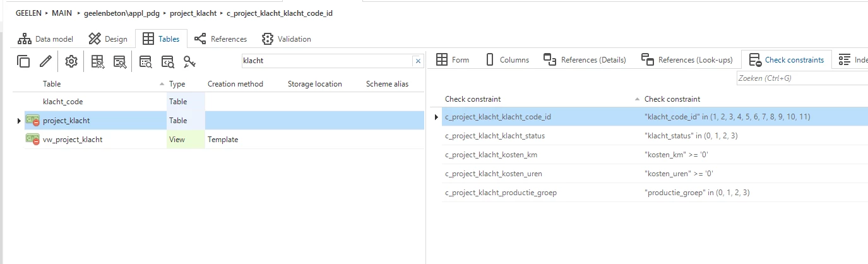Click the status icon beside project_klacht table row
The height and width of the screenshot is (264, 868).
(x=33, y=120)
